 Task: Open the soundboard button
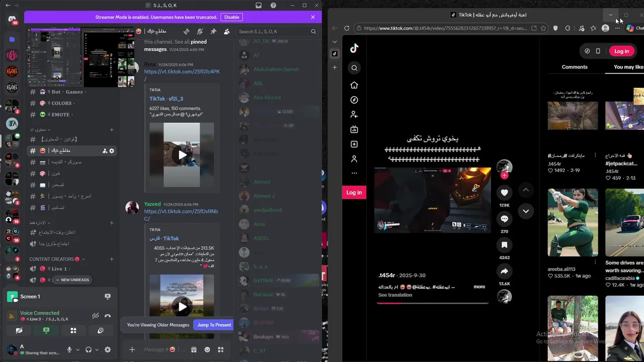(x=101, y=330)
